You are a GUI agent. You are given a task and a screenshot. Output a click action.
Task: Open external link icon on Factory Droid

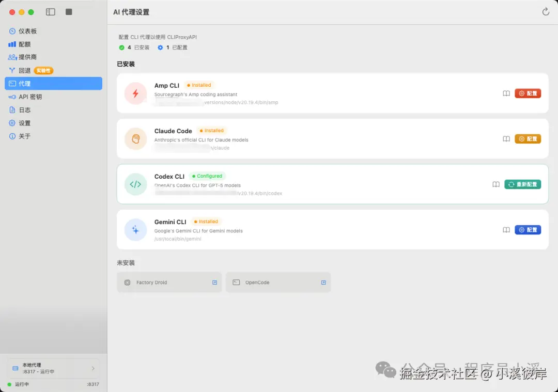click(x=214, y=283)
